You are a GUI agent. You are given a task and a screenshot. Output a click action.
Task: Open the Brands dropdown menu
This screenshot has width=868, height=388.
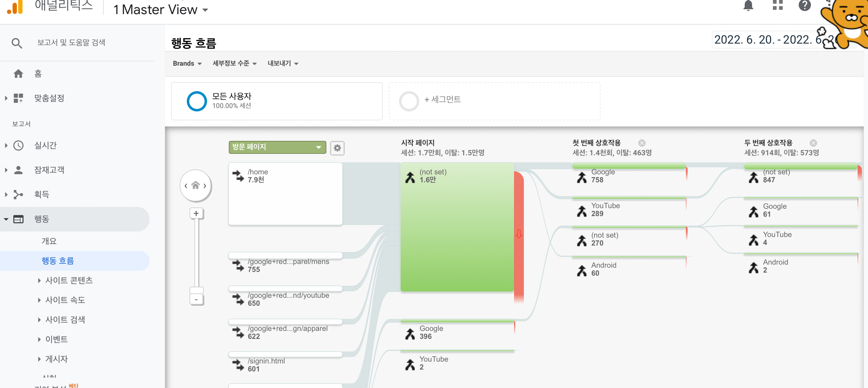[187, 63]
